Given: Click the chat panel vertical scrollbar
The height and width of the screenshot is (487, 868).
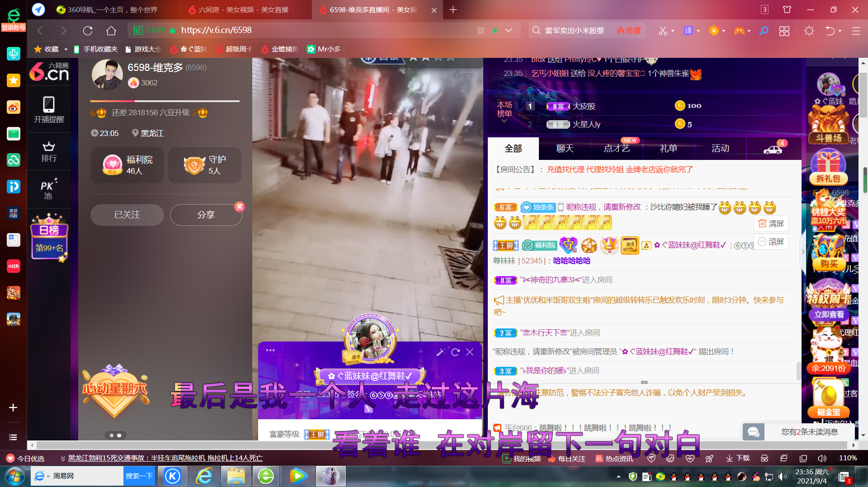Looking at the screenshot, I should [x=799, y=370].
